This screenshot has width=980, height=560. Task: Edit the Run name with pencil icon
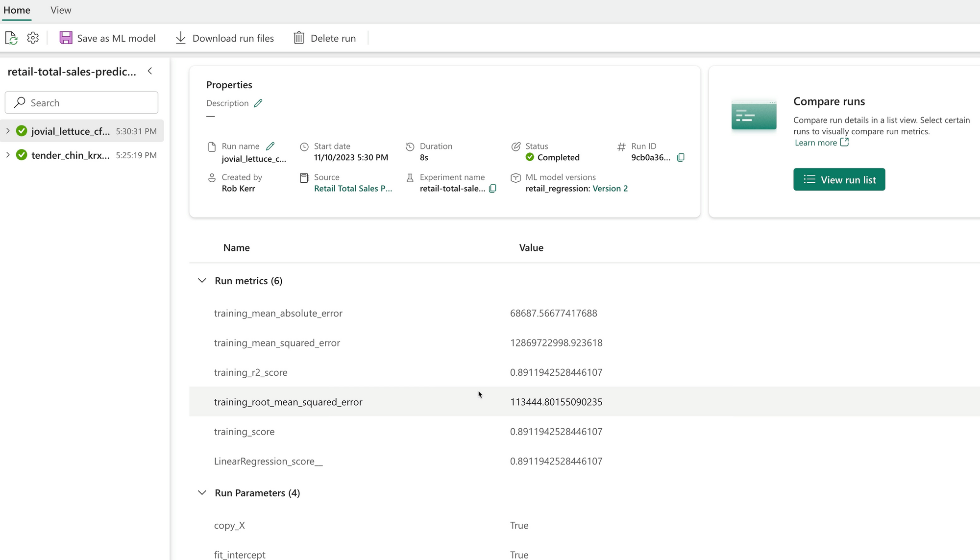tap(270, 146)
